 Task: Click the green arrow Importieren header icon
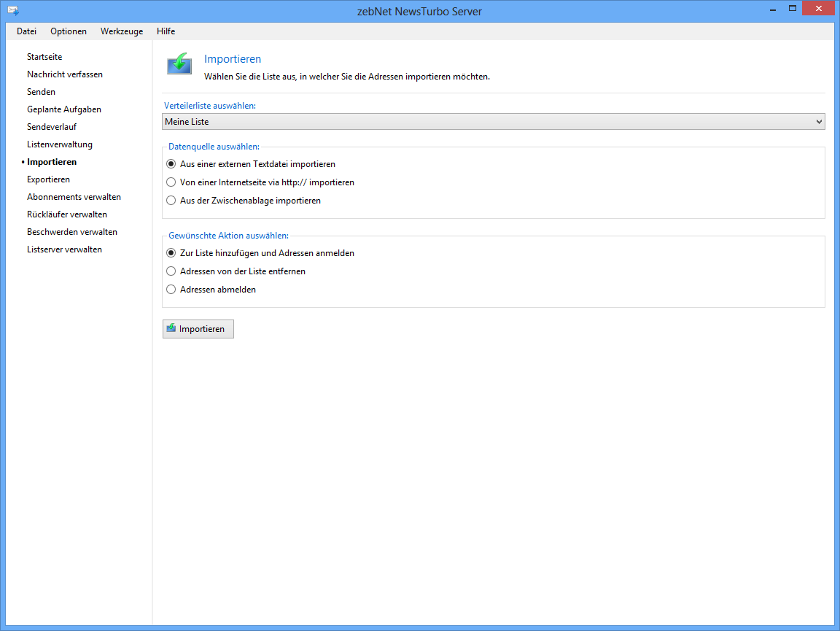[179, 63]
